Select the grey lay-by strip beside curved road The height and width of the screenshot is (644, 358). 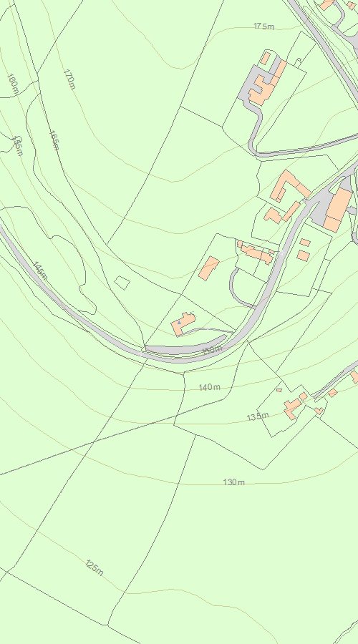click(x=185, y=346)
